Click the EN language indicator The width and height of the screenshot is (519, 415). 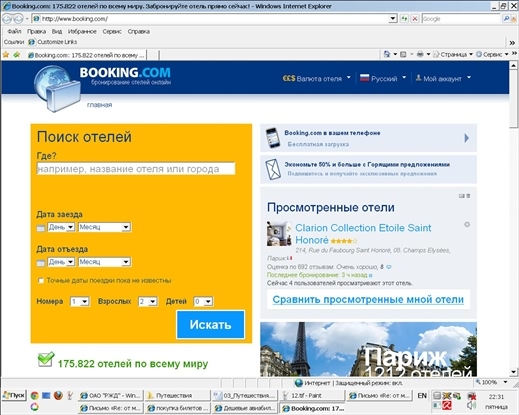click(x=422, y=396)
